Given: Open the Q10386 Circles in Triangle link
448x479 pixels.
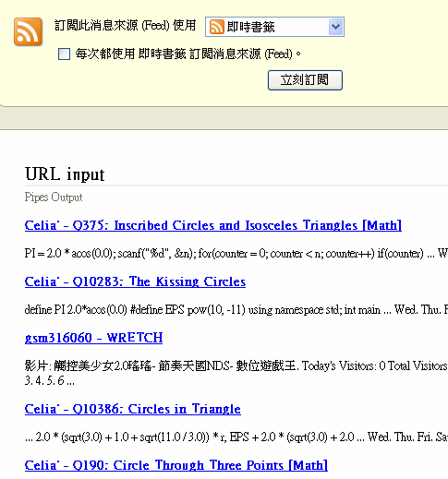Looking at the screenshot, I should click(x=133, y=409).
